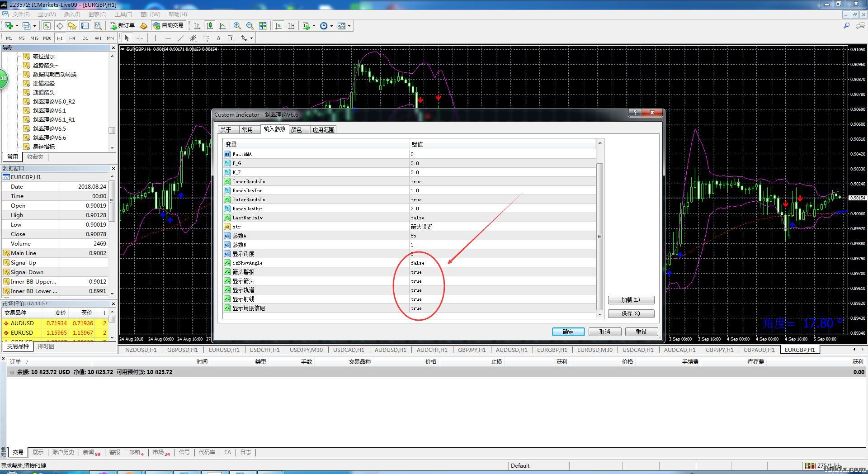868x474 pixels.
Task: Open the 账户历史 terminal tab
Action: [63, 452]
